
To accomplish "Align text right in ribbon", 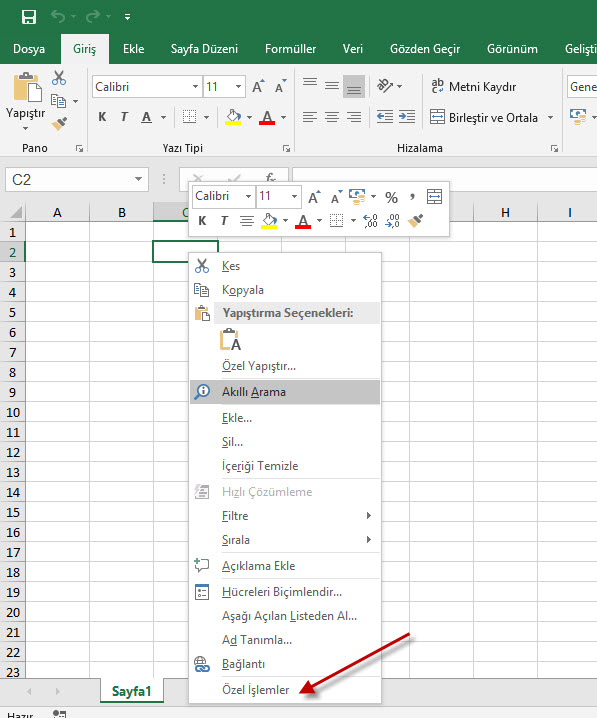I will pyautogui.click(x=354, y=117).
